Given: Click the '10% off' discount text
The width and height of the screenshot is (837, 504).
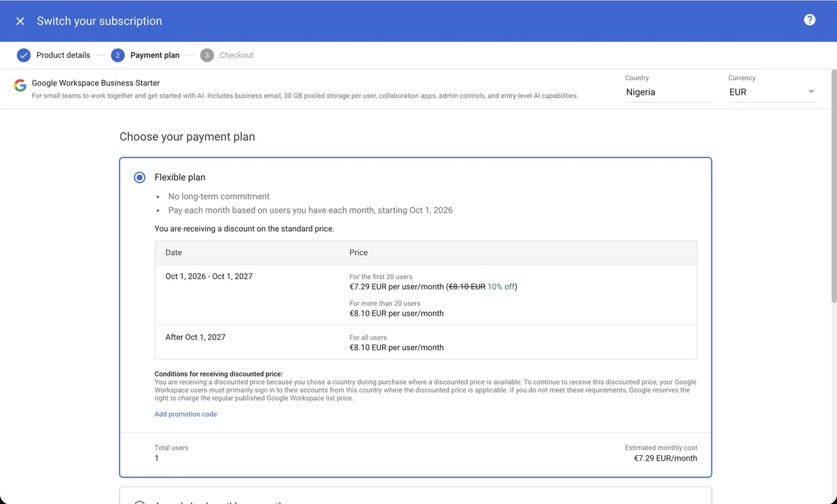Looking at the screenshot, I should point(502,287).
